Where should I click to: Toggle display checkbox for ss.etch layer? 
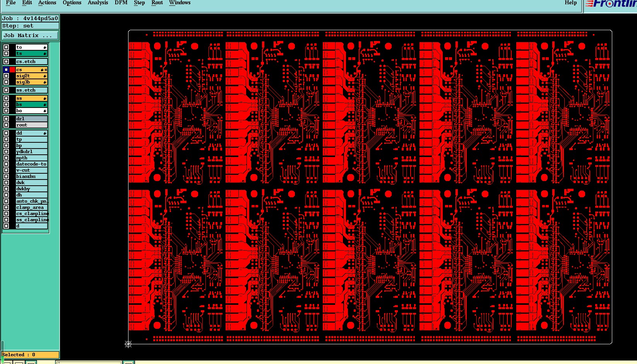coord(6,90)
